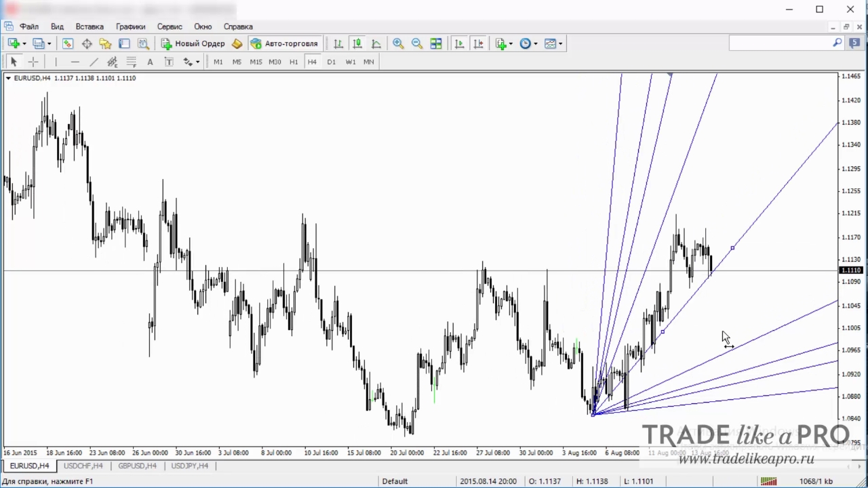
Task: Open the Вставка menu
Action: (90, 26)
